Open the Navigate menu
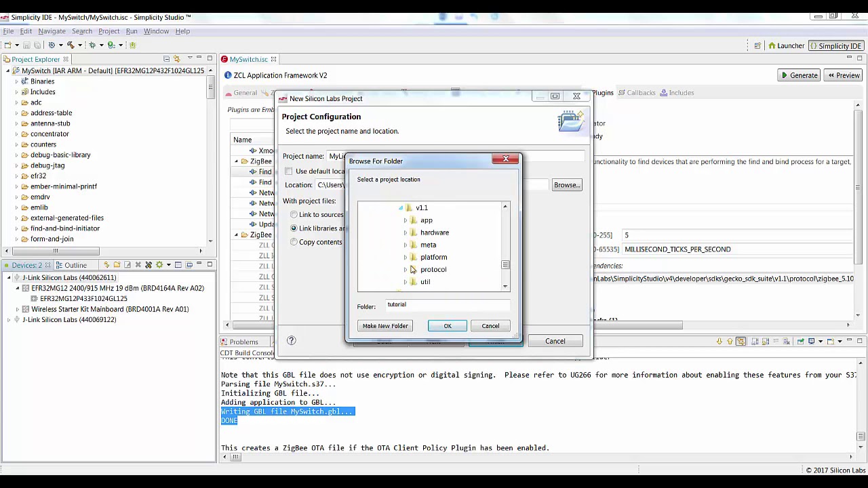Image resolution: width=868 pixels, height=488 pixels. tap(52, 31)
